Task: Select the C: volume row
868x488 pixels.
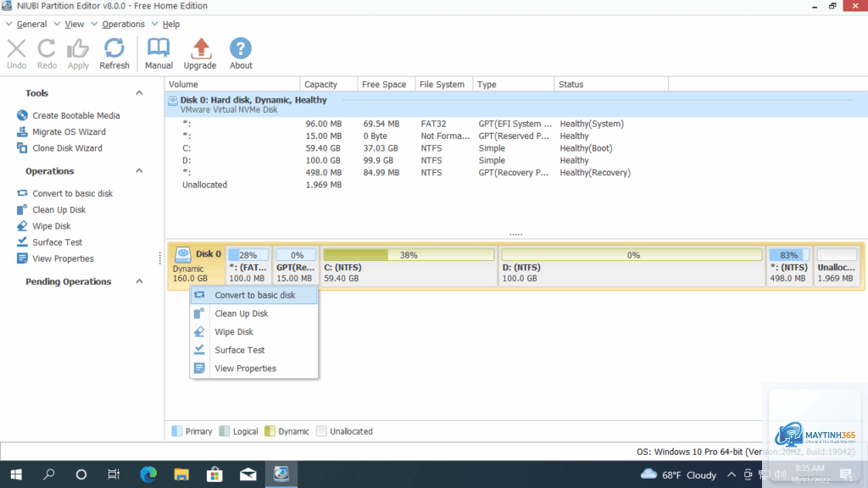Action: coord(516,148)
